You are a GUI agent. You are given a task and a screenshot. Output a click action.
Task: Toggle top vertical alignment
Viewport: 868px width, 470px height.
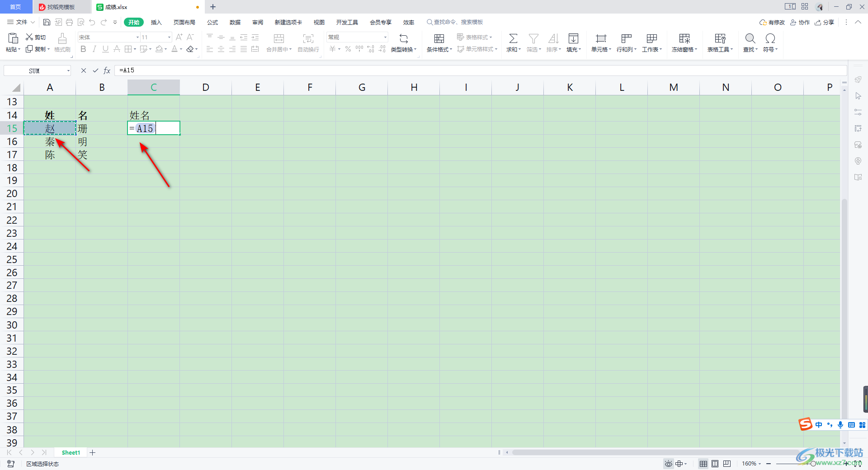pos(210,37)
